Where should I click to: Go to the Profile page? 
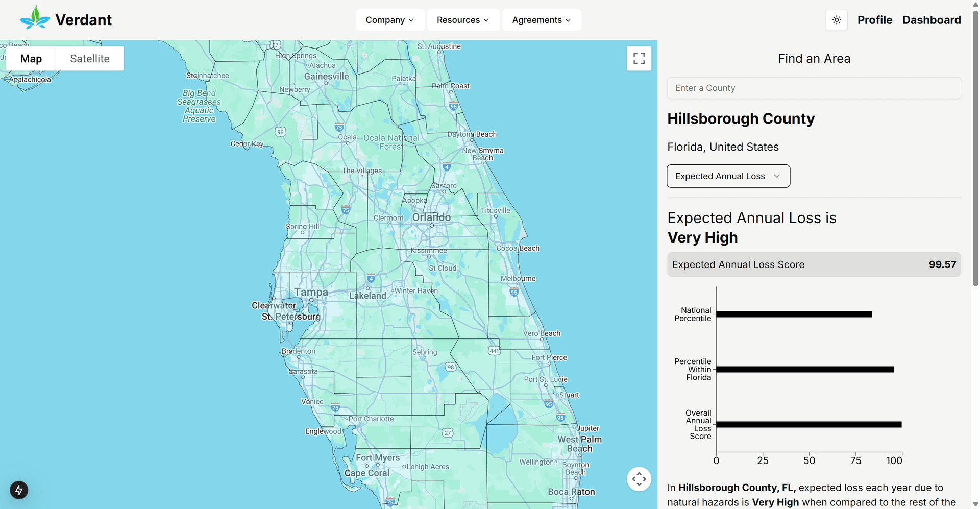click(874, 20)
